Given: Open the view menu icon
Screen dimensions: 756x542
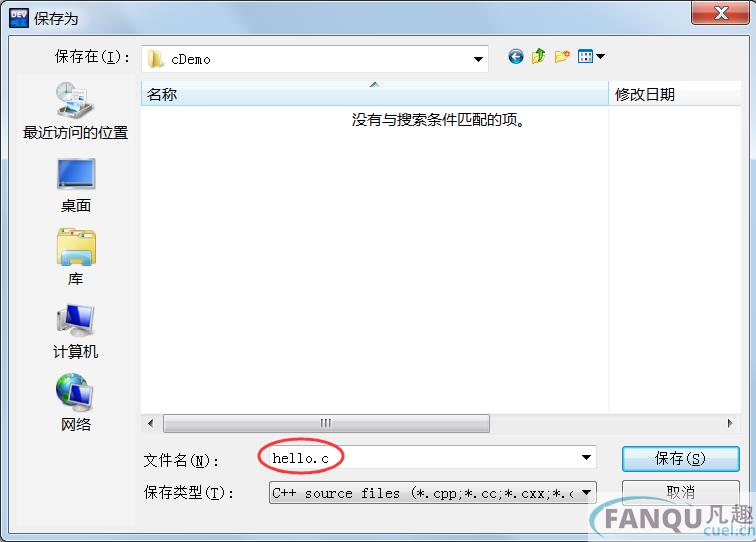Looking at the screenshot, I should coord(591,56).
